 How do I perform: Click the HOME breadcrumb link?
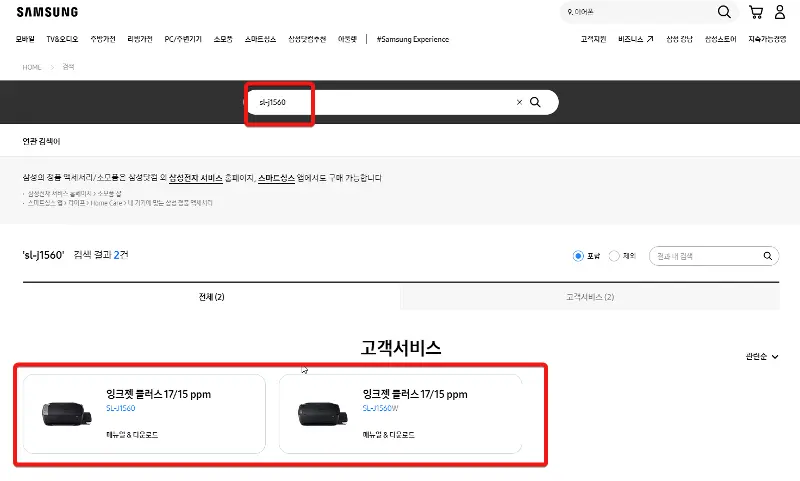coord(32,67)
